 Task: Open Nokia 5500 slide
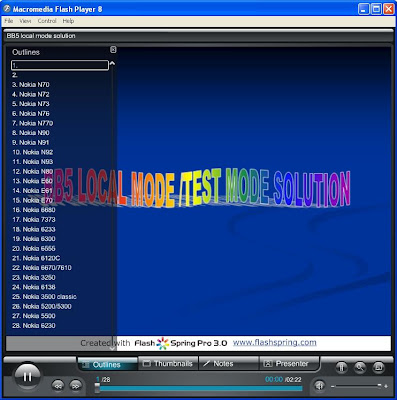point(34,316)
